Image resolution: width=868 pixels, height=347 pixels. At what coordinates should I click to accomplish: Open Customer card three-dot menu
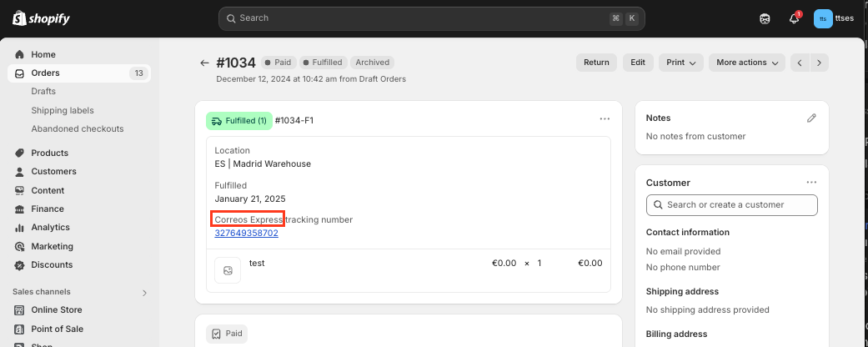(x=811, y=182)
